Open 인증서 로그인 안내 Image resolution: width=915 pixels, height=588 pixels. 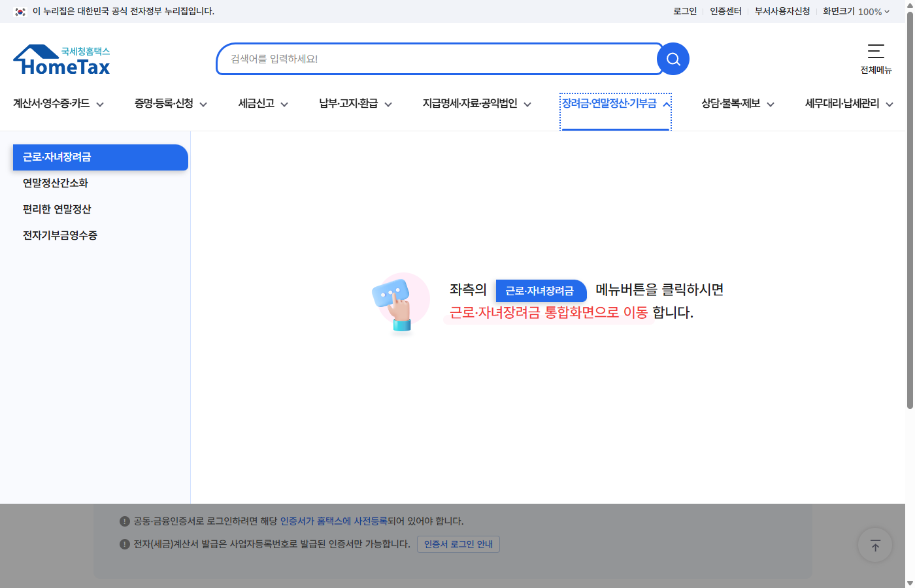(x=458, y=544)
